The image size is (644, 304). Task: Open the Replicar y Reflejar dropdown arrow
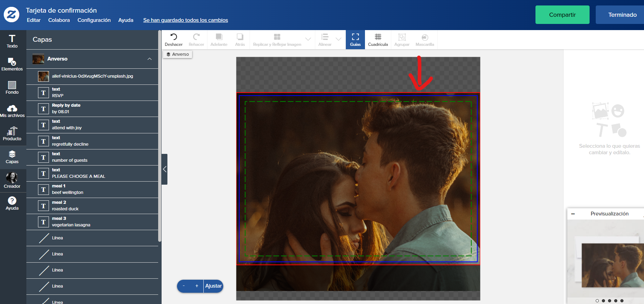(x=308, y=39)
